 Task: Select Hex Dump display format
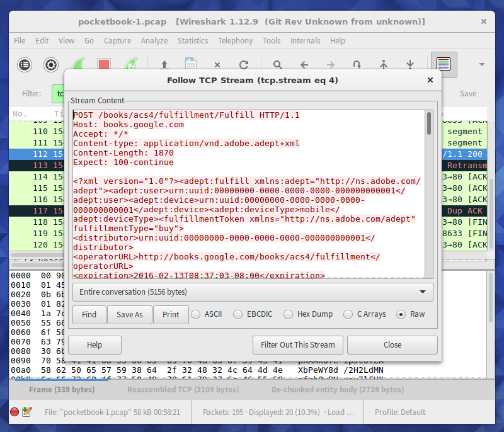tap(308, 314)
